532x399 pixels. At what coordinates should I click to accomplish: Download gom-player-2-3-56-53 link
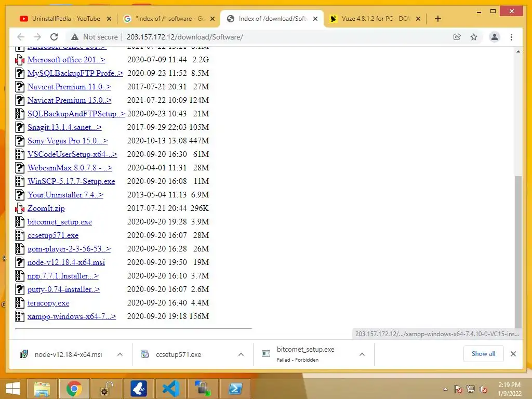tap(69, 249)
